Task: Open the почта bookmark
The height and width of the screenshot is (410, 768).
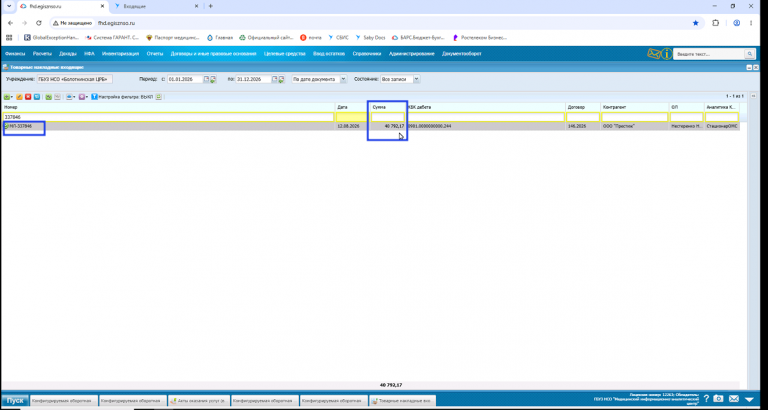Action: [311, 37]
